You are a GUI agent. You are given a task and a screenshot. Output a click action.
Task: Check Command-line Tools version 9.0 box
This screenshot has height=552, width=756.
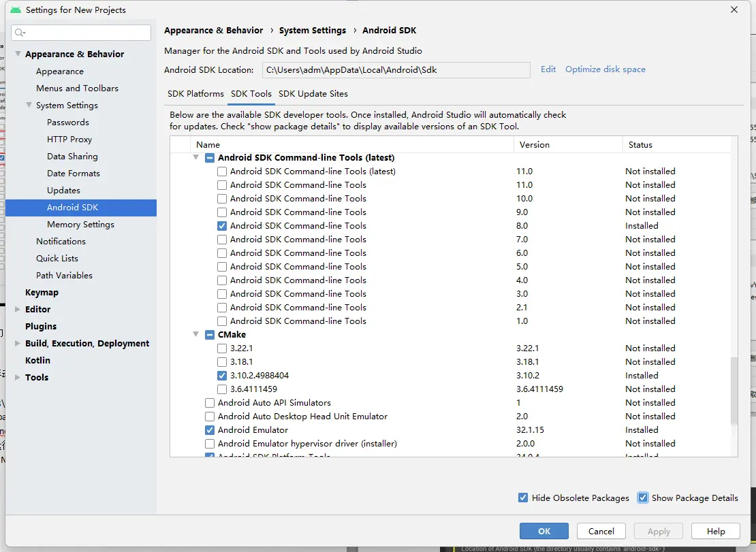click(222, 212)
